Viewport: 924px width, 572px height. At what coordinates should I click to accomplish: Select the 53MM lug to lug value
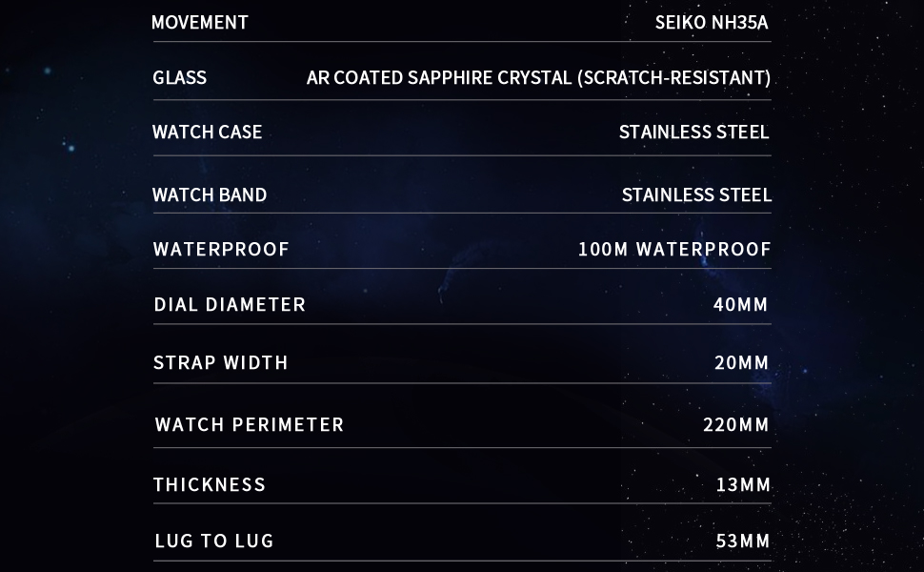click(x=743, y=541)
